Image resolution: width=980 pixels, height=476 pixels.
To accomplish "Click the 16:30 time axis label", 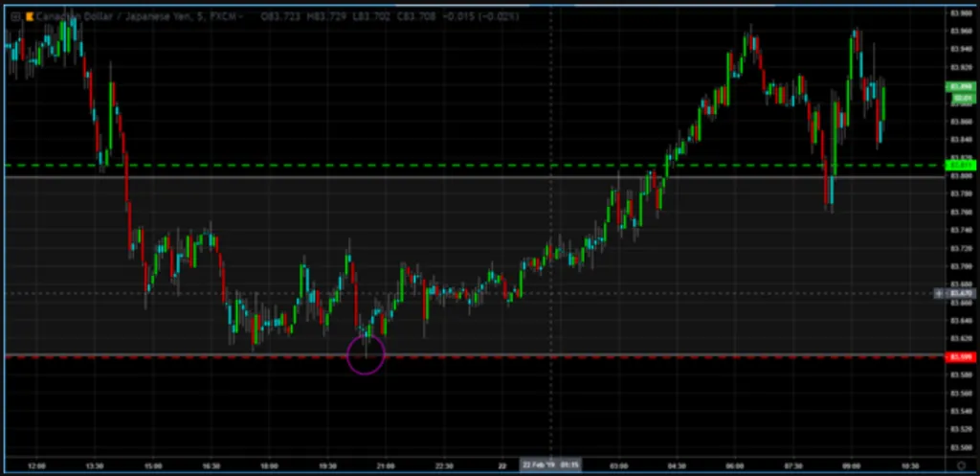I will [212, 466].
